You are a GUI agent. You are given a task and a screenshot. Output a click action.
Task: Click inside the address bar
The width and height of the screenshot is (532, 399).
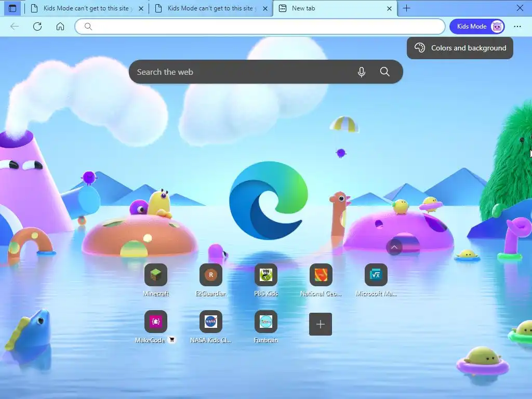tap(260, 26)
